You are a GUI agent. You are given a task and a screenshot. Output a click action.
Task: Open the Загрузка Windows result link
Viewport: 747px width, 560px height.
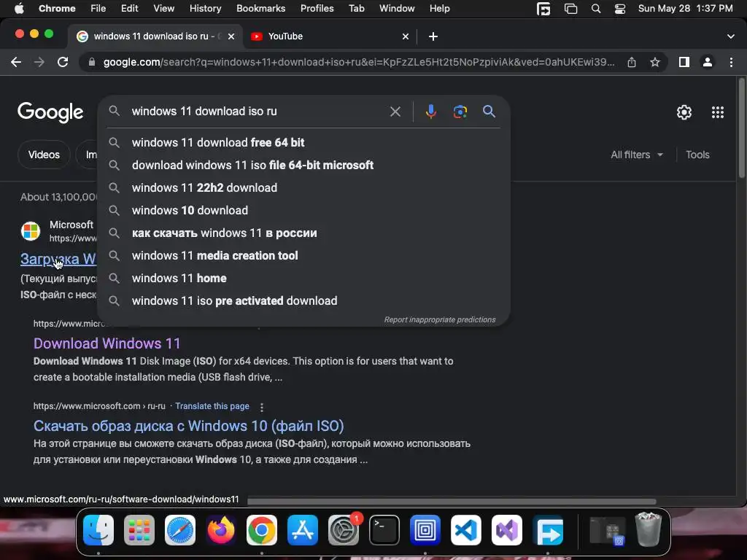(x=58, y=259)
